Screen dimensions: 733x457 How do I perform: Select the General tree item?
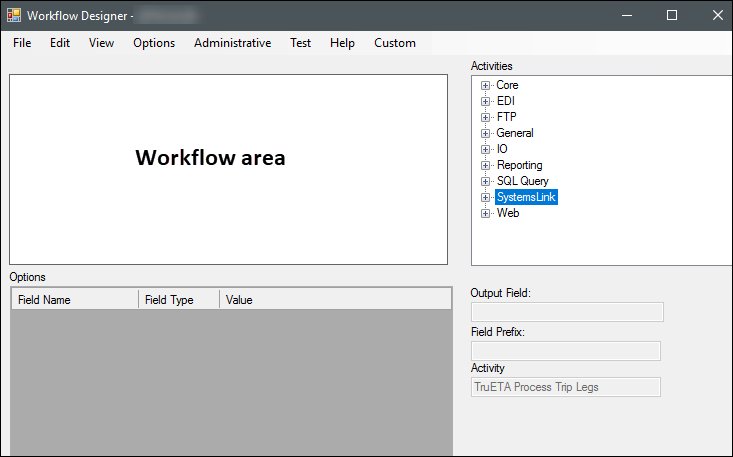click(515, 133)
